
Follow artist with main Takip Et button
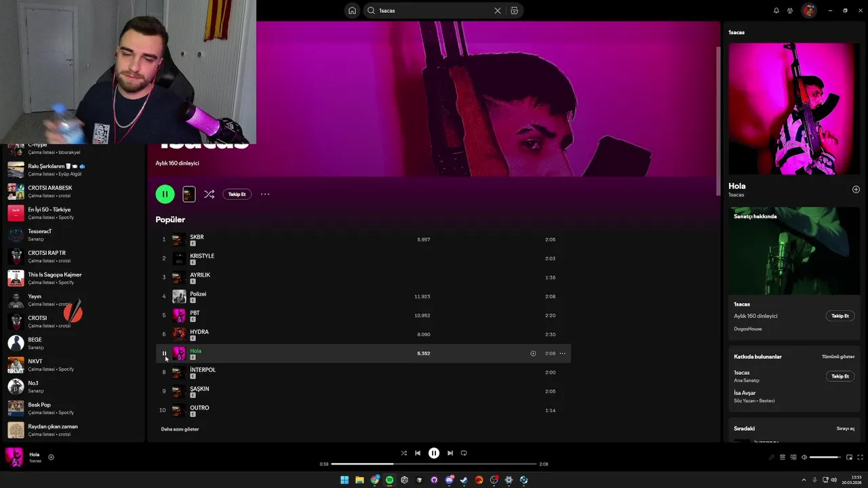(x=237, y=194)
